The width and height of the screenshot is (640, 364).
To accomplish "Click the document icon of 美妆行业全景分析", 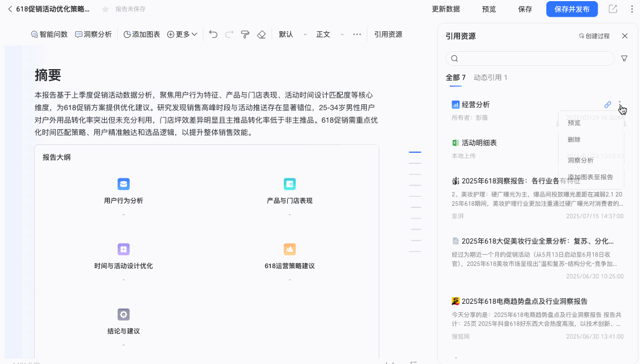I will point(455,241).
